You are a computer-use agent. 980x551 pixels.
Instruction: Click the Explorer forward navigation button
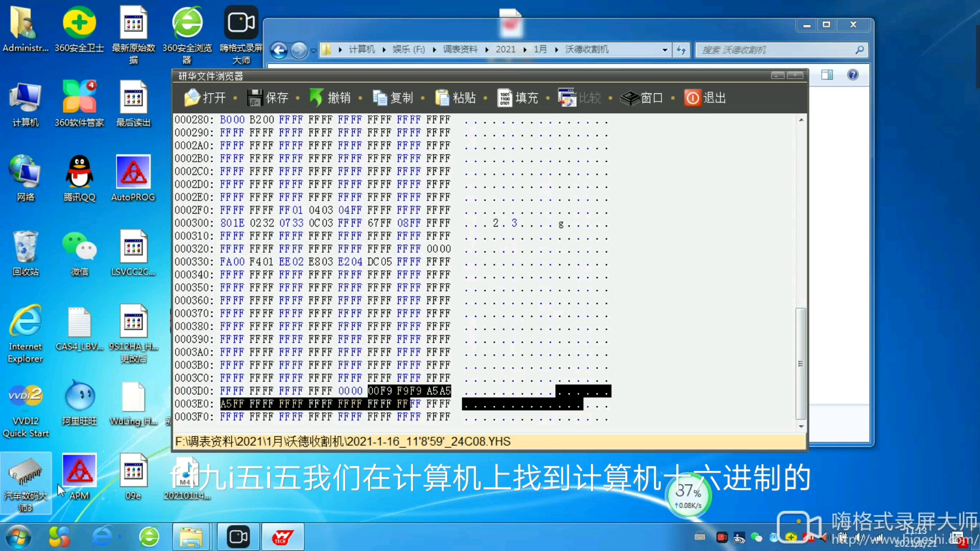(299, 50)
